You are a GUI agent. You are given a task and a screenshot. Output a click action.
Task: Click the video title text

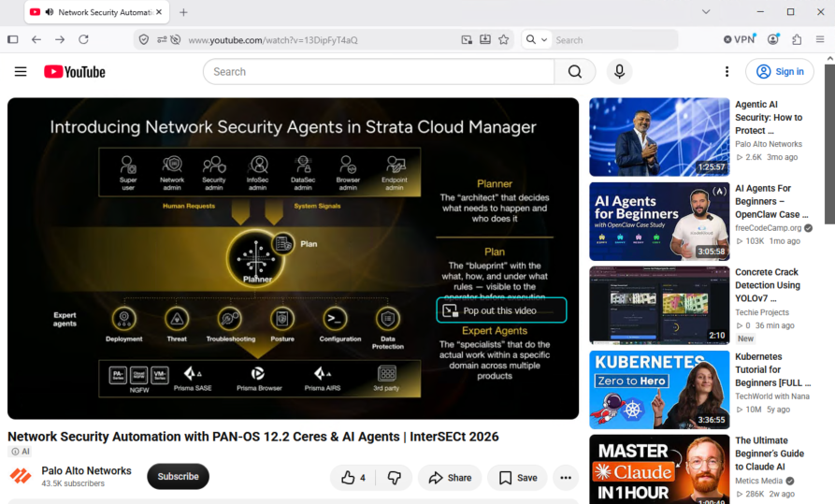point(253,437)
